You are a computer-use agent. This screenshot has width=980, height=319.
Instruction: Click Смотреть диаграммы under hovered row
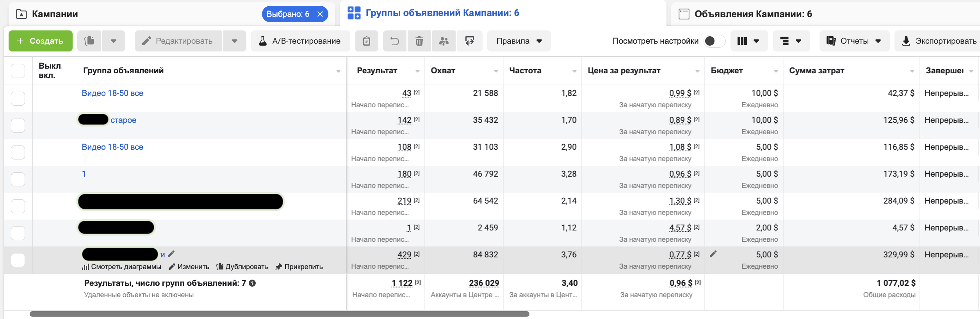point(121,267)
